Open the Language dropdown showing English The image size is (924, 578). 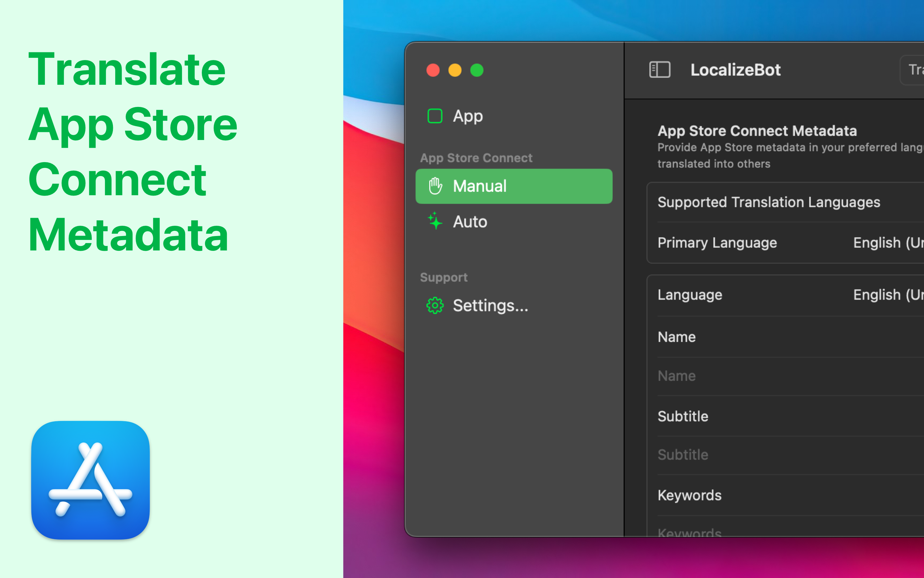pos(888,295)
